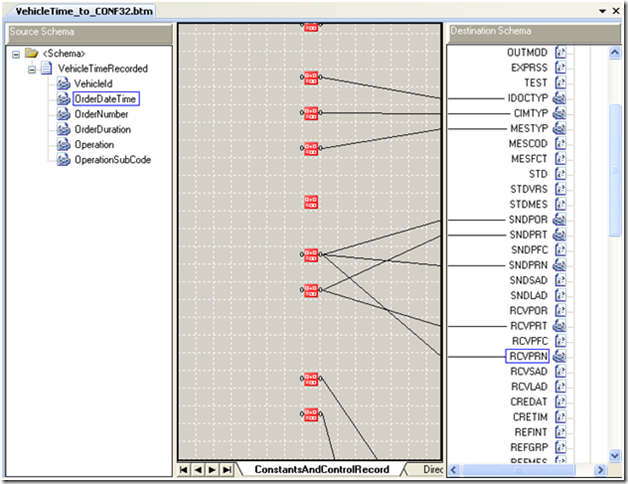Switch to the ConstantsAndControlRecord page tab
Viewport: 628px width, 484px height.
322,470
